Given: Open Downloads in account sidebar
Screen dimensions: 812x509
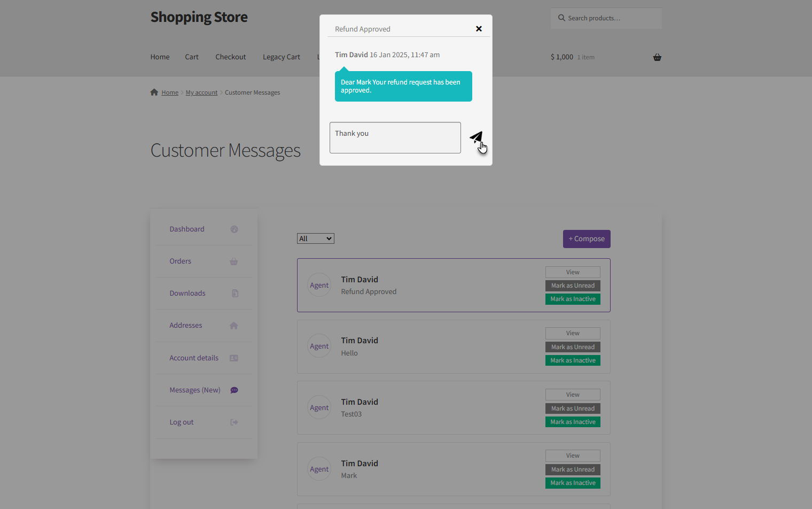Looking at the screenshot, I should pyautogui.click(x=188, y=293).
